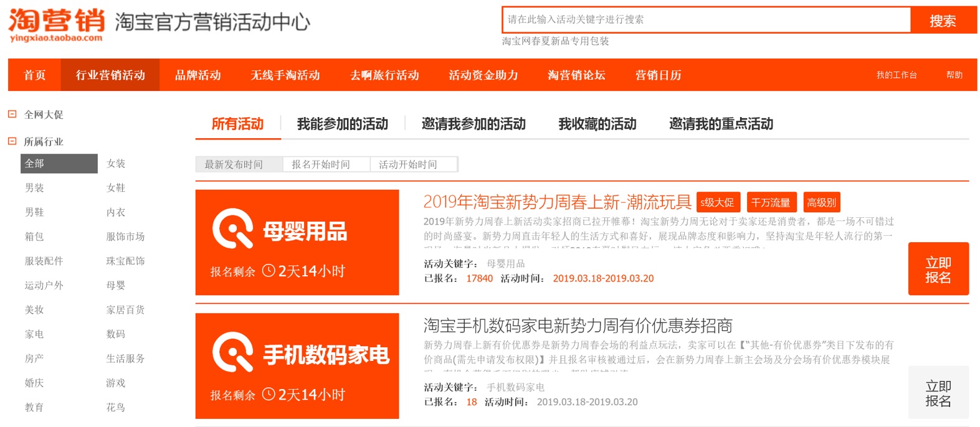Open 去啊旅行活动 menu item
Screen dimensions: 980x427
pos(384,75)
